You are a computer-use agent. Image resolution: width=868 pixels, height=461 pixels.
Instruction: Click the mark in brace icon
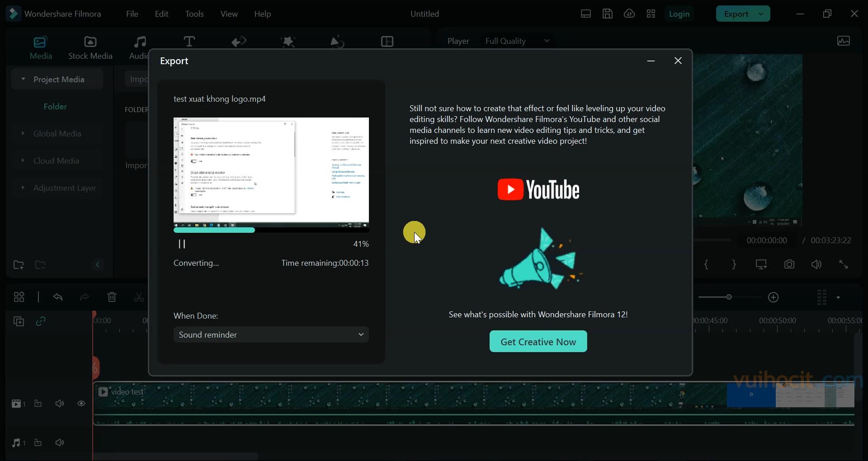pyautogui.click(x=707, y=264)
